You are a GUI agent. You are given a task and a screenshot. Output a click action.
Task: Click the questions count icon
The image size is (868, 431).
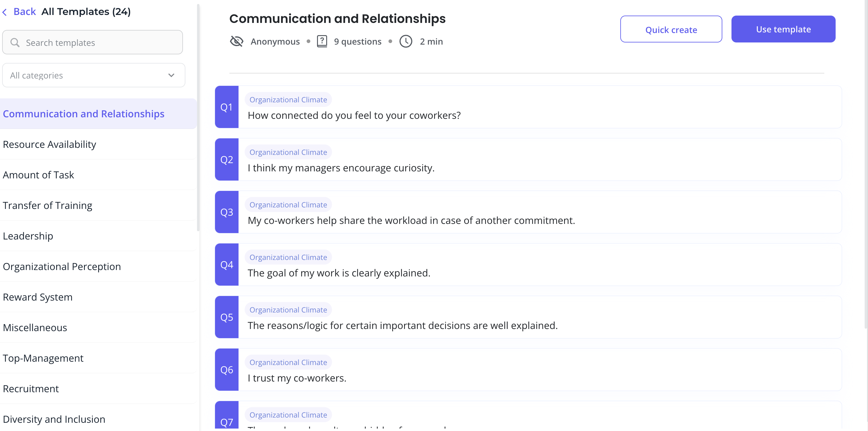pos(322,42)
